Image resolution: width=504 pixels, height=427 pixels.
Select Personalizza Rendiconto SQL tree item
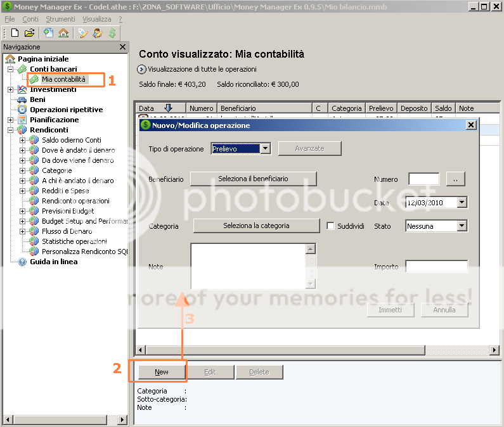(85, 252)
